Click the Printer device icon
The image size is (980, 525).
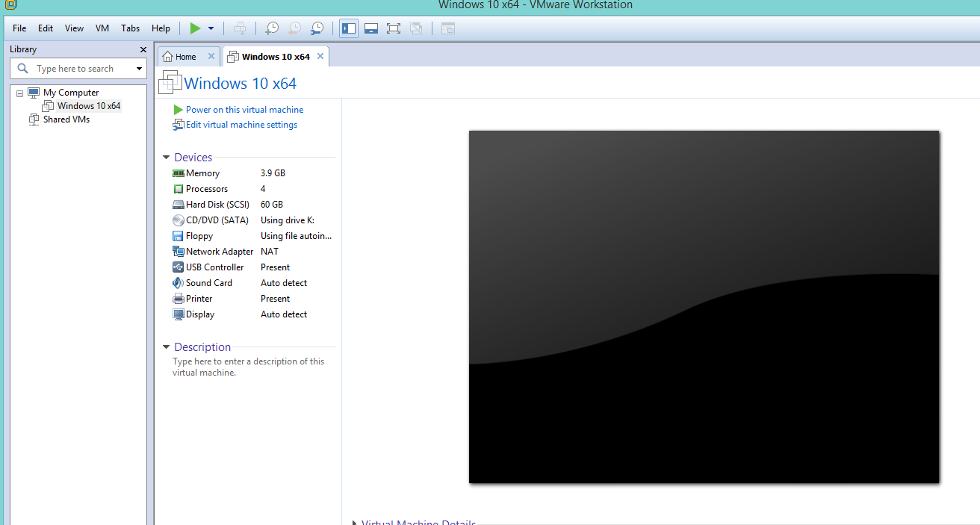178,299
